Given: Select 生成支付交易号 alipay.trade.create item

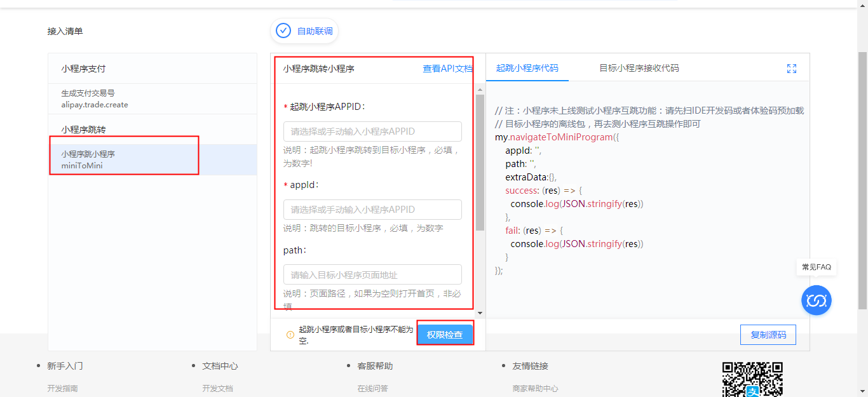Looking at the screenshot, I should pos(153,98).
